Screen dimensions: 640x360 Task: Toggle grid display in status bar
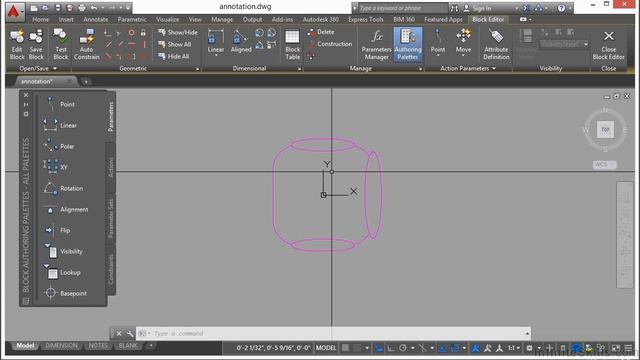[x=345, y=348]
